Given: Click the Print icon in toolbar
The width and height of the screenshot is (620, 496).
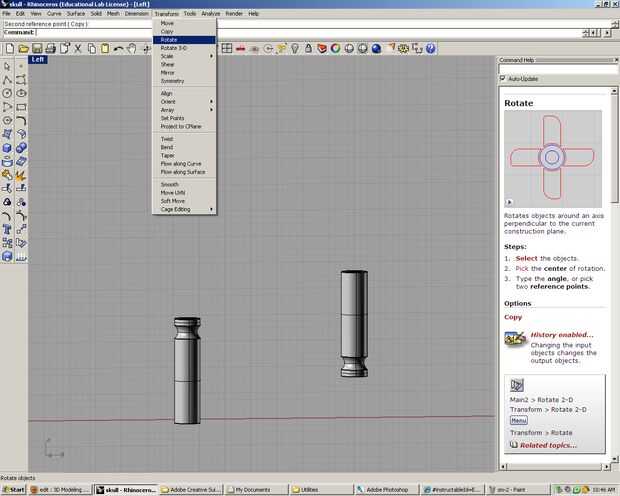Looking at the screenshot, I should point(50,48).
